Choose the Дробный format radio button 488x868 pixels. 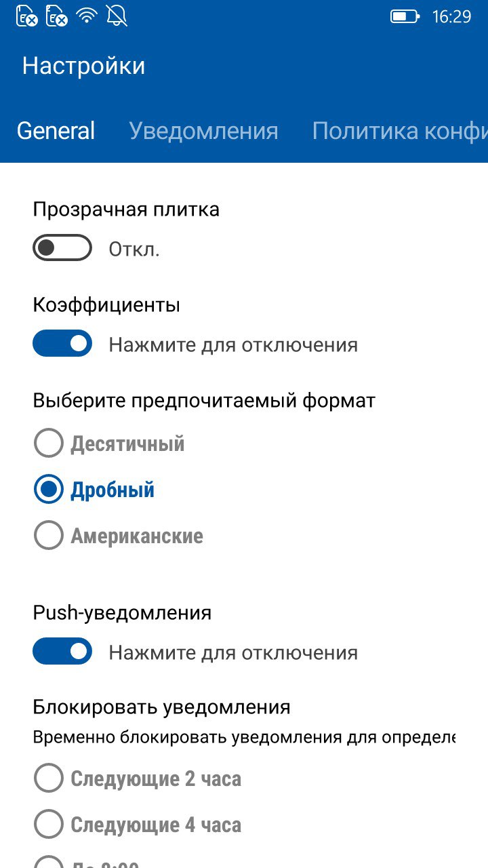pyautogui.click(x=49, y=490)
